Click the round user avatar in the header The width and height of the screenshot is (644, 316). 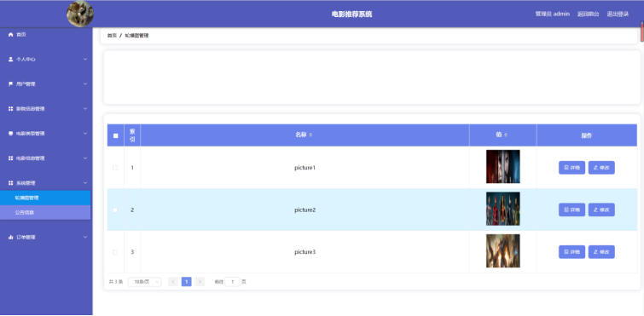[x=80, y=14]
